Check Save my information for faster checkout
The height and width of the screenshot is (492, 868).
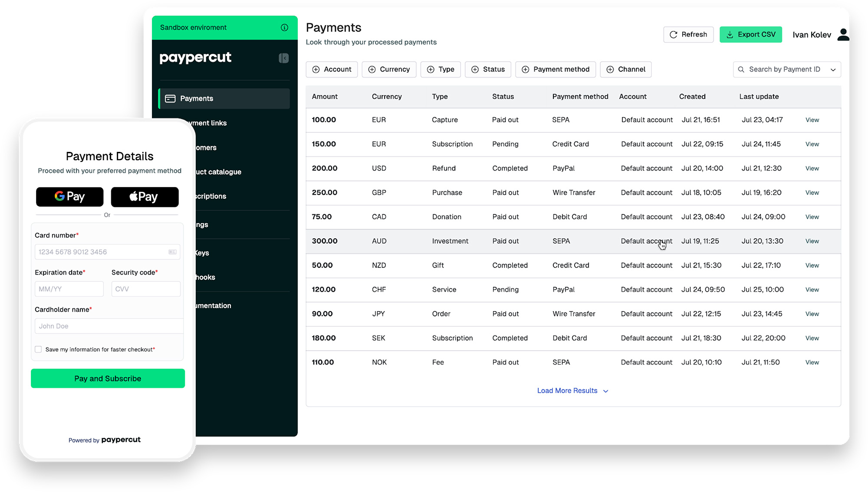pyautogui.click(x=38, y=349)
